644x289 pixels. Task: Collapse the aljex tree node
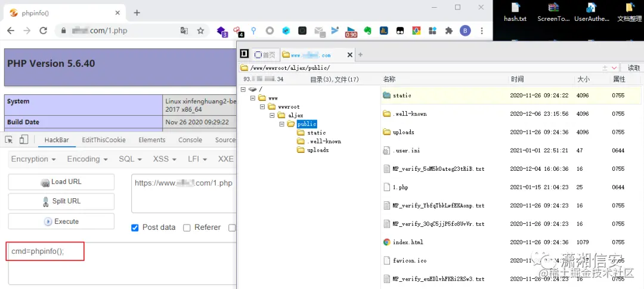272,115
